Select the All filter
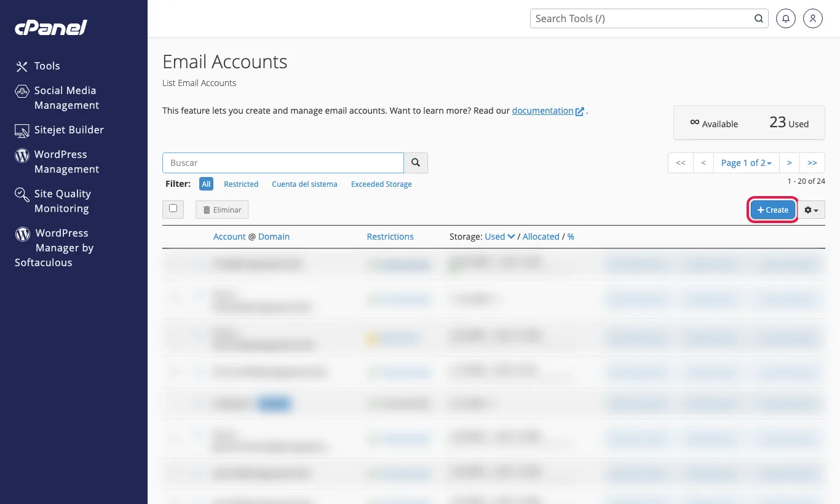840x504 pixels. [206, 184]
